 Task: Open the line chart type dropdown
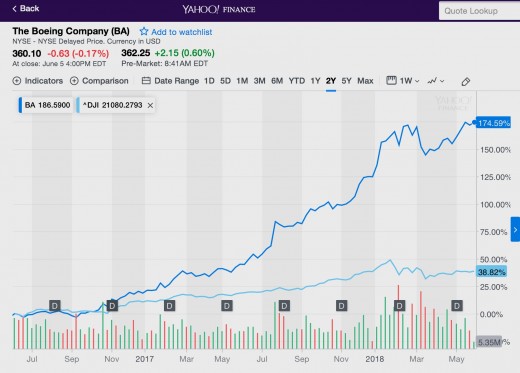(x=436, y=81)
